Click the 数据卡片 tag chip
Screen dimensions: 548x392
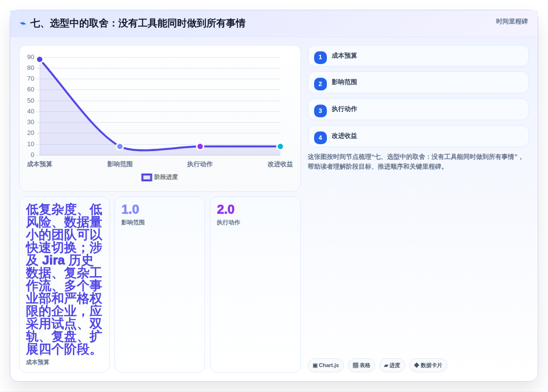428,366
